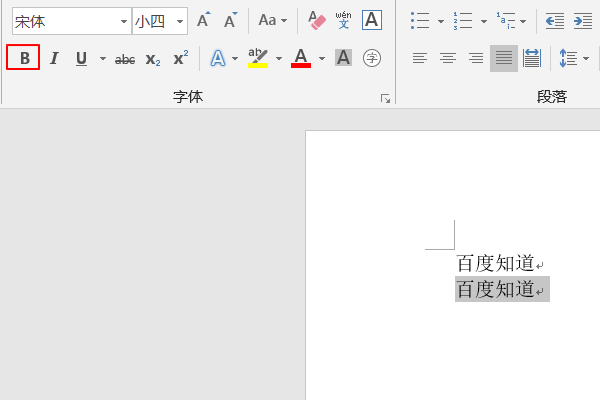The width and height of the screenshot is (600, 400).
Task: Click the Enclose Characters circled 字 icon
Action: point(372,58)
